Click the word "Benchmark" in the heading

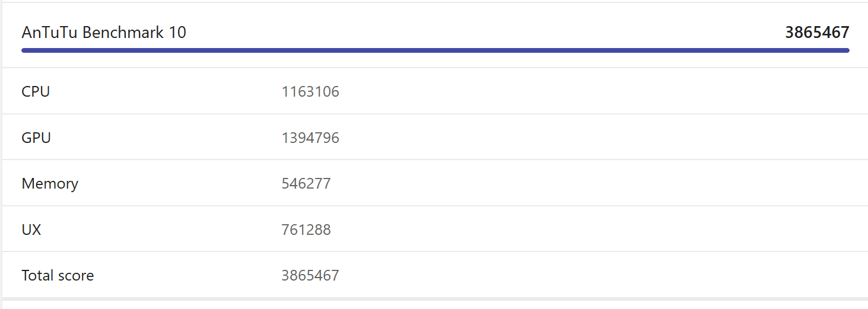(x=123, y=33)
